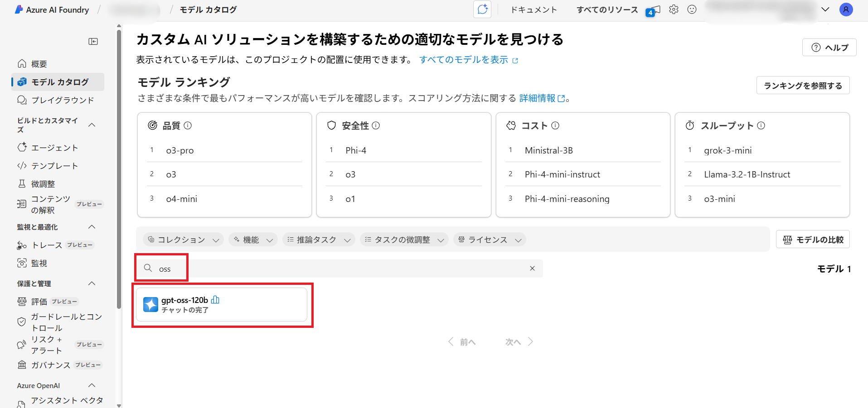Show info tooltip for 品質

click(x=188, y=126)
